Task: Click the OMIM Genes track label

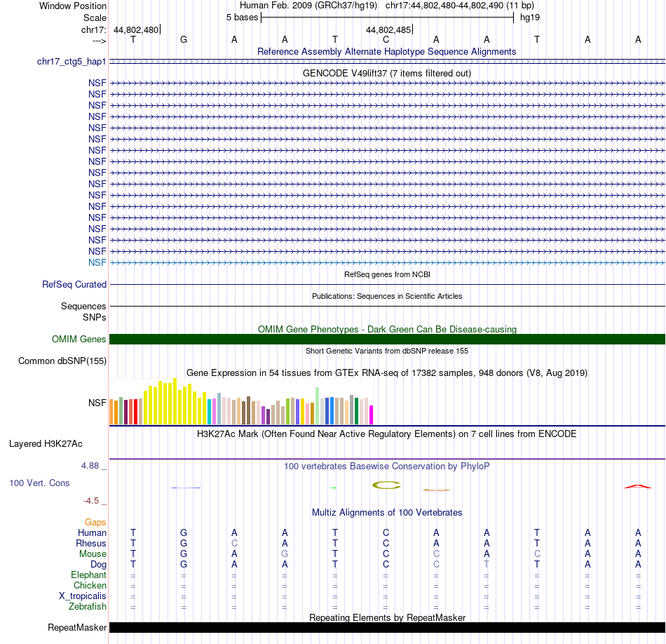Action: point(79,340)
